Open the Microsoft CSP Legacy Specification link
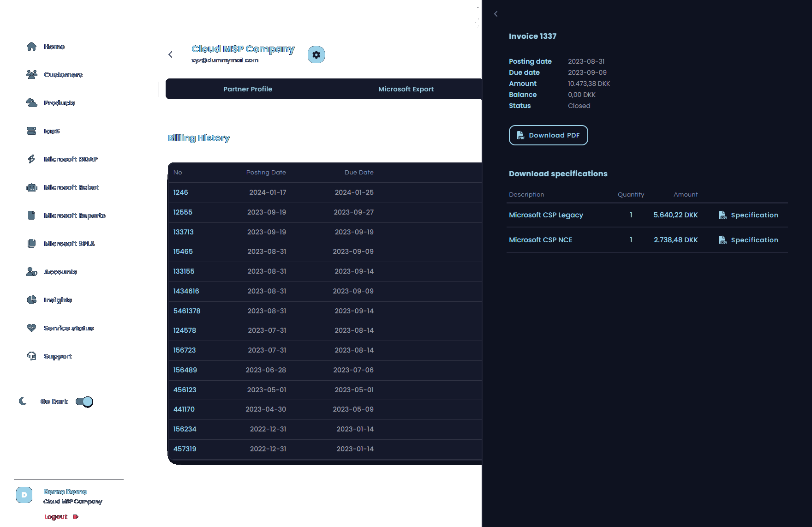Image resolution: width=812 pixels, height=527 pixels. (754, 215)
